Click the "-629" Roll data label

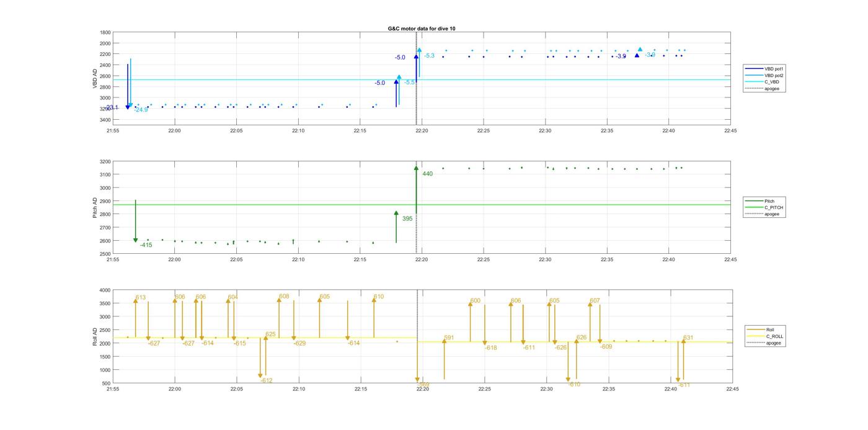(x=299, y=343)
